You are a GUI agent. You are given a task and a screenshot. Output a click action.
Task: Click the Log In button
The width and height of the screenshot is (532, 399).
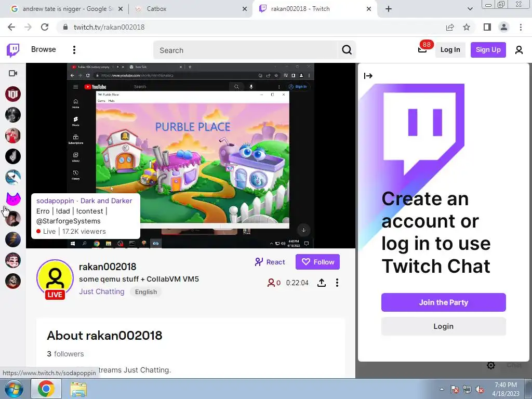tap(450, 50)
